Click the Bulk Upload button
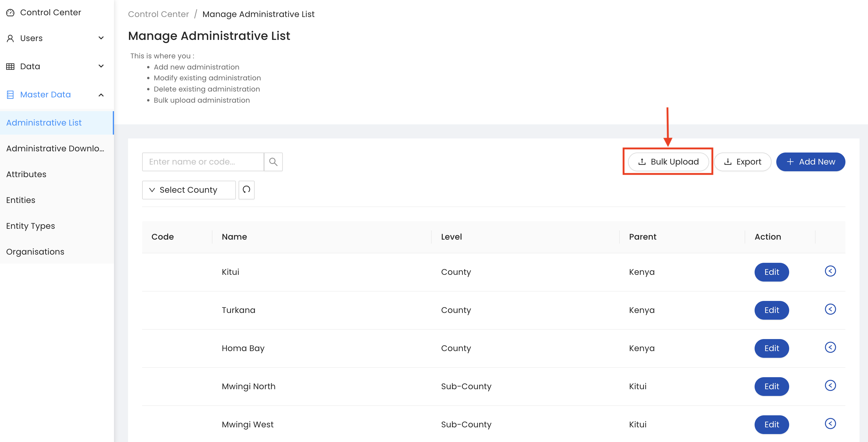Screen dimensions: 868x442 [x=668, y=162]
